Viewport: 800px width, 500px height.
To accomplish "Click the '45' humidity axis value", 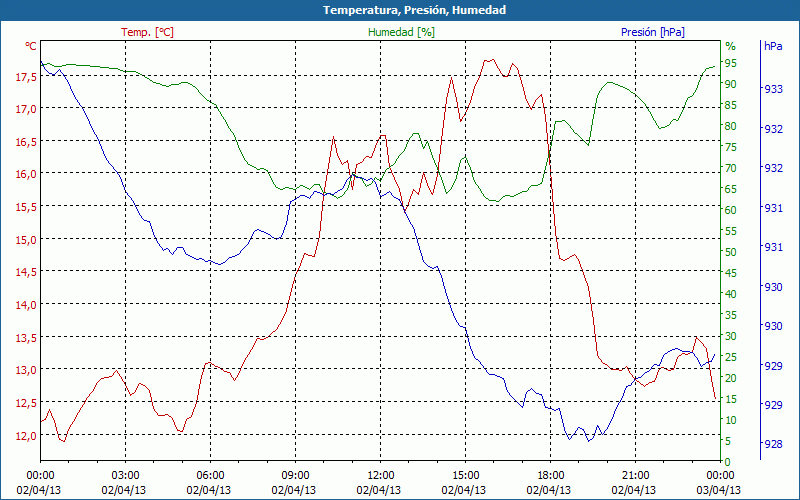I will point(730,273).
